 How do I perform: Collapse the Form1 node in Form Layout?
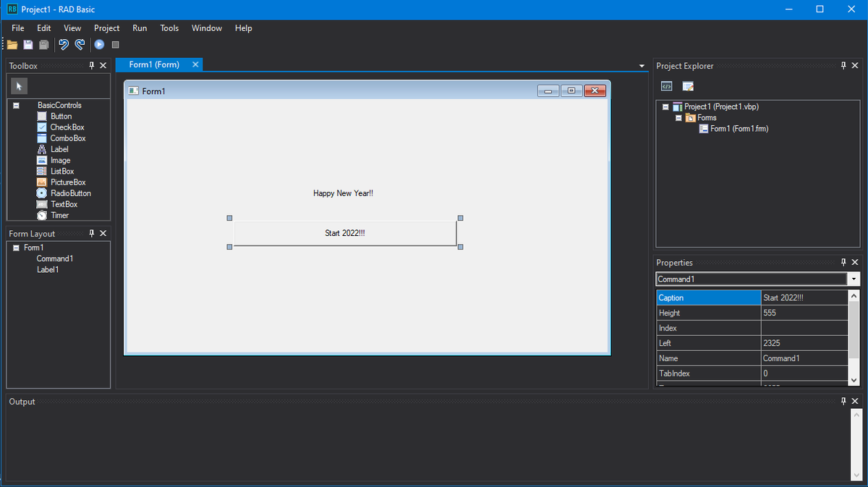pyautogui.click(x=16, y=248)
